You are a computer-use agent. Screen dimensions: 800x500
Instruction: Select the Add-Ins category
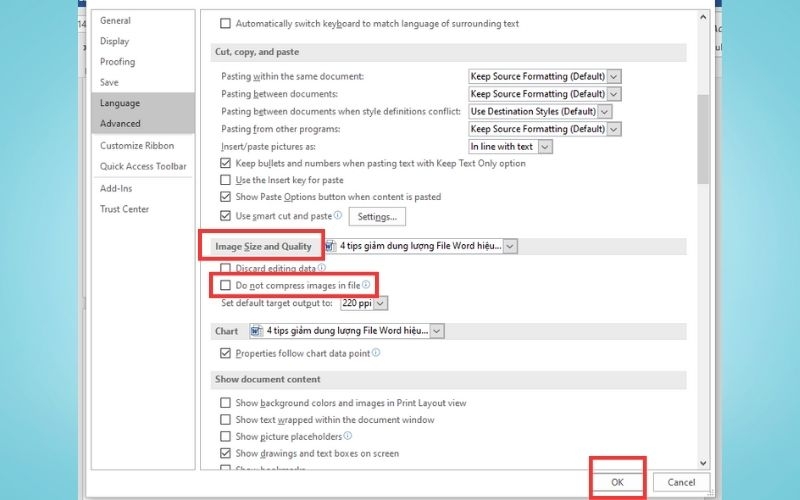pyautogui.click(x=116, y=188)
